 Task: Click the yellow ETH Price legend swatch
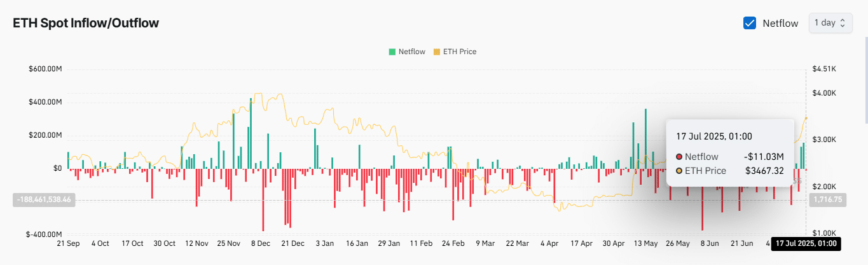coord(436,52)
